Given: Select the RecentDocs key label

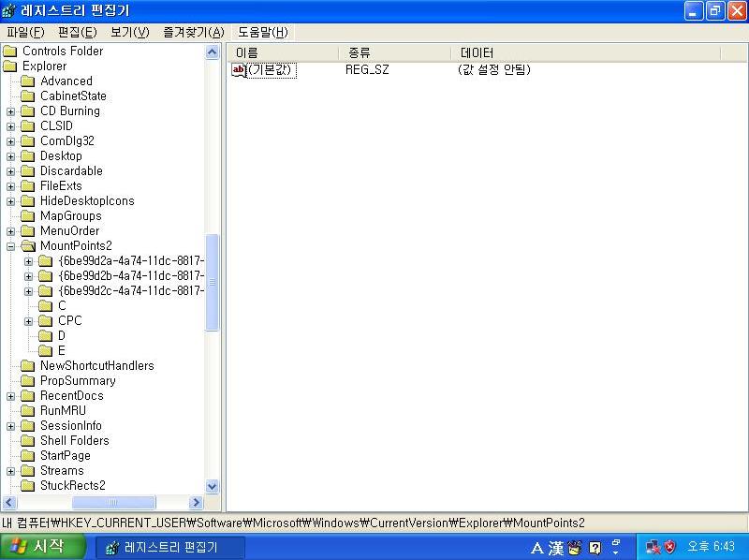Looking at the screenshot, I should tap(72, 395).
